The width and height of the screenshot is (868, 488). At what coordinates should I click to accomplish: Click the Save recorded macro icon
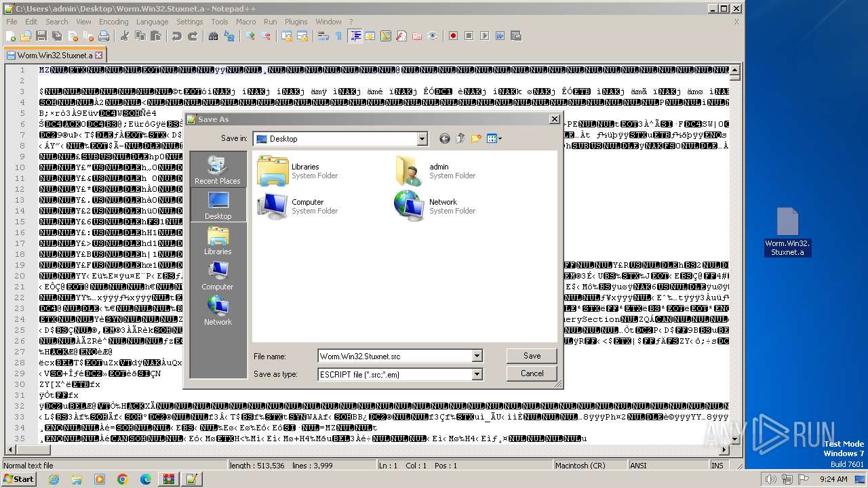[x=515, y=36]
